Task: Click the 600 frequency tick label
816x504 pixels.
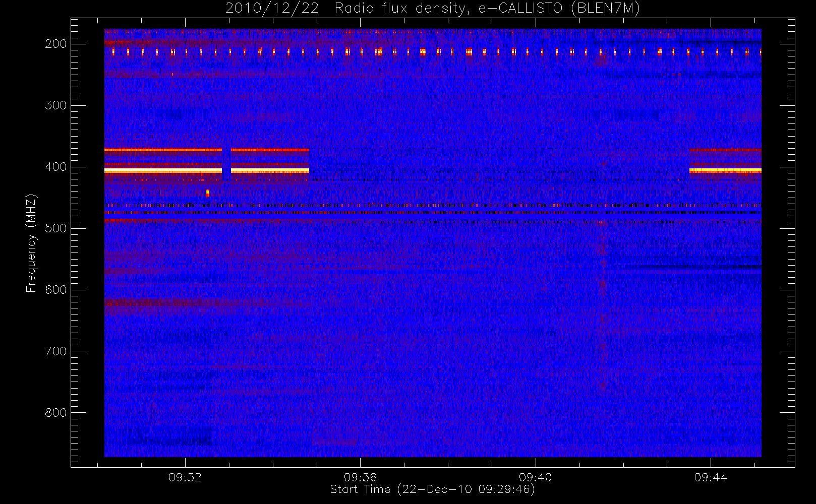Action: [56, 290]
